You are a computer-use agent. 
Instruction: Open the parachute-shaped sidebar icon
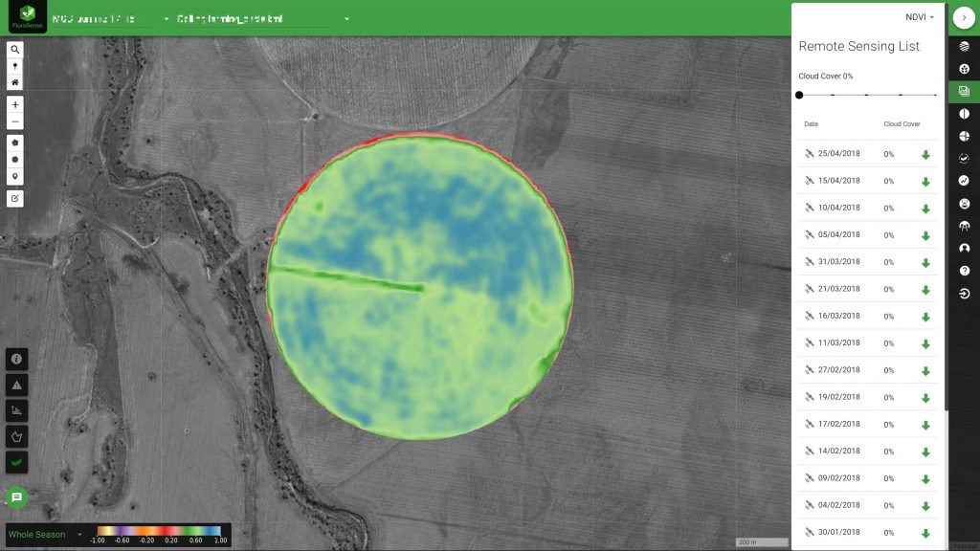click(965, 226)
